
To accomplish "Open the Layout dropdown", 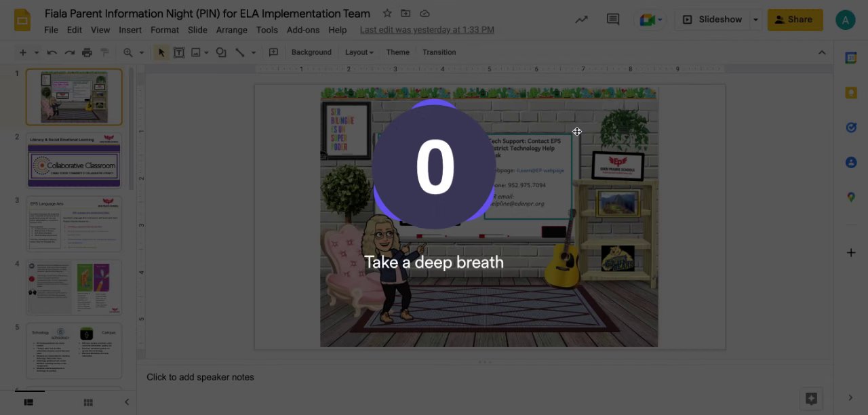I will (359, 52).
